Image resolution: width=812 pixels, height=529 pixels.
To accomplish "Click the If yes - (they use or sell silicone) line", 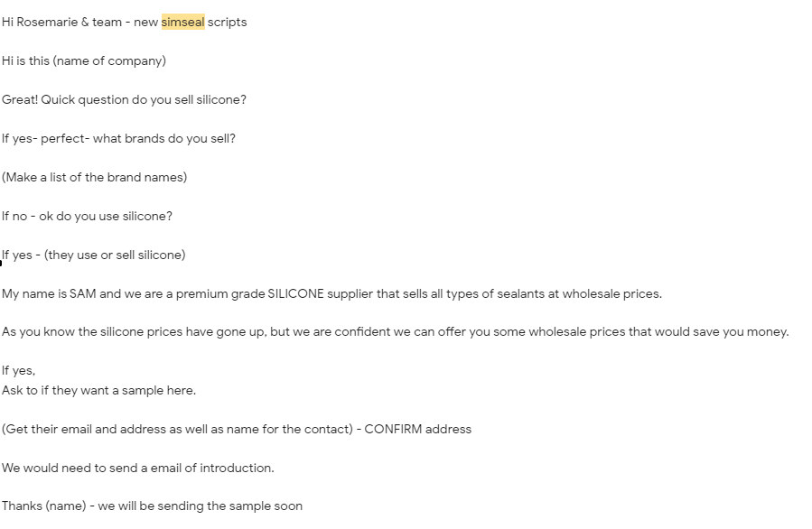I will pos(94,255).
